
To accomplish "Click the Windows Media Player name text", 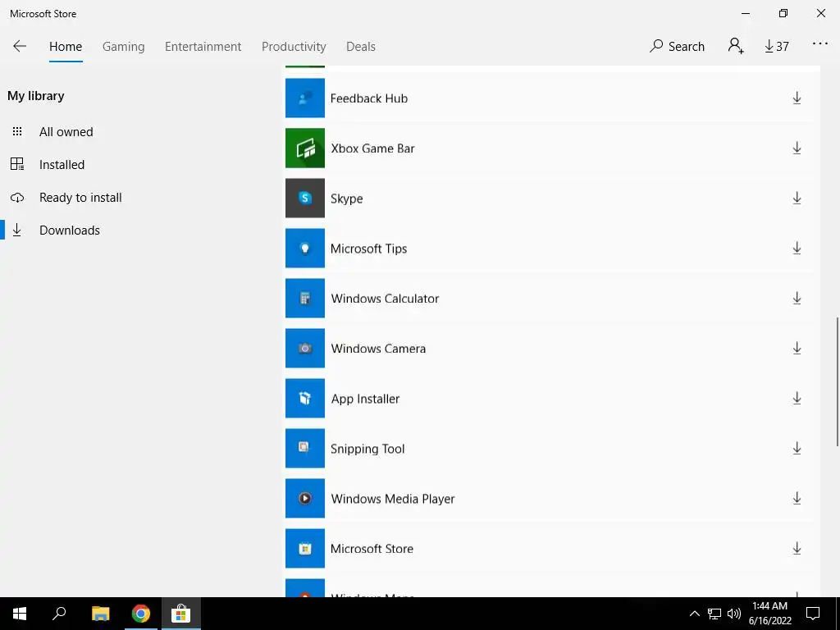I will pyautogui.click(x=393, y=499).
